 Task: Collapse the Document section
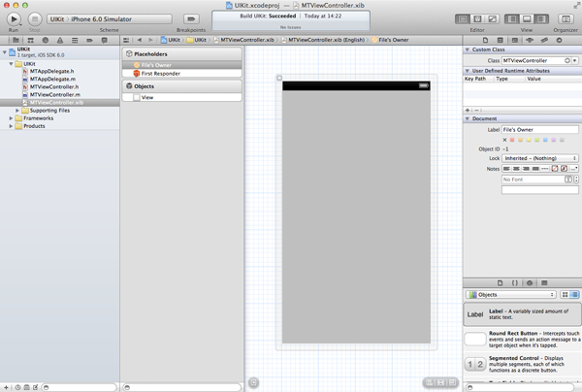point(468,118)
